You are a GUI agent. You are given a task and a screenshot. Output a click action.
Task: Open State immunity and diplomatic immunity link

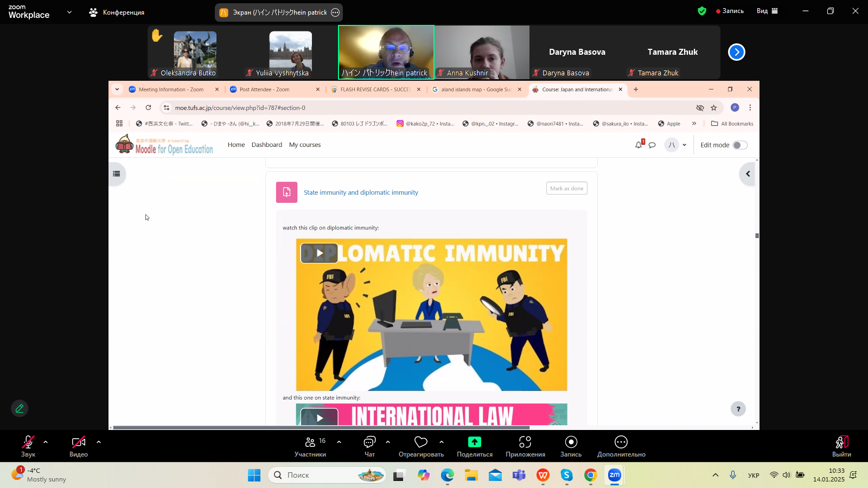pyautogui.click(x=361, y=192)
